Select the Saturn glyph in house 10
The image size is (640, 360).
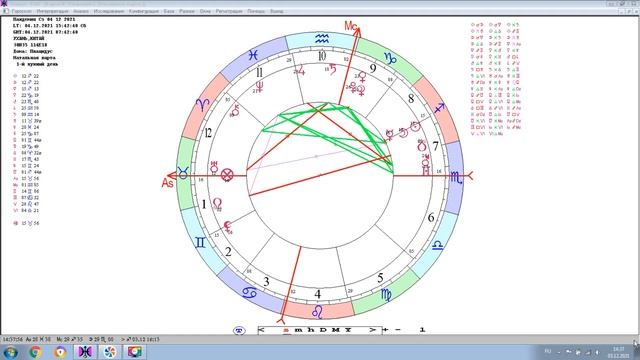click(x=333, y=69)
